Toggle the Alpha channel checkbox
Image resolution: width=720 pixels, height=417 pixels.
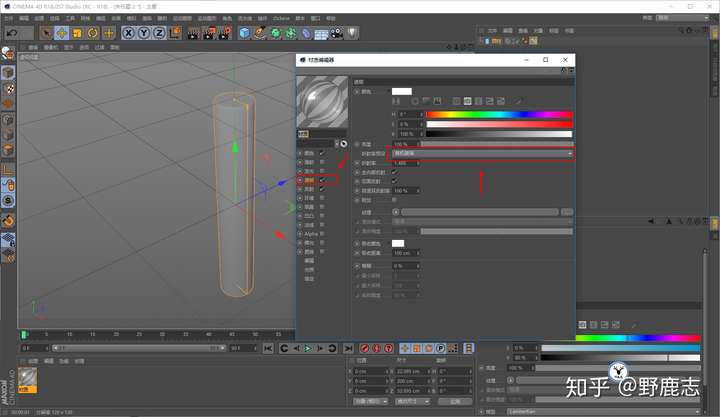[322, 234]
